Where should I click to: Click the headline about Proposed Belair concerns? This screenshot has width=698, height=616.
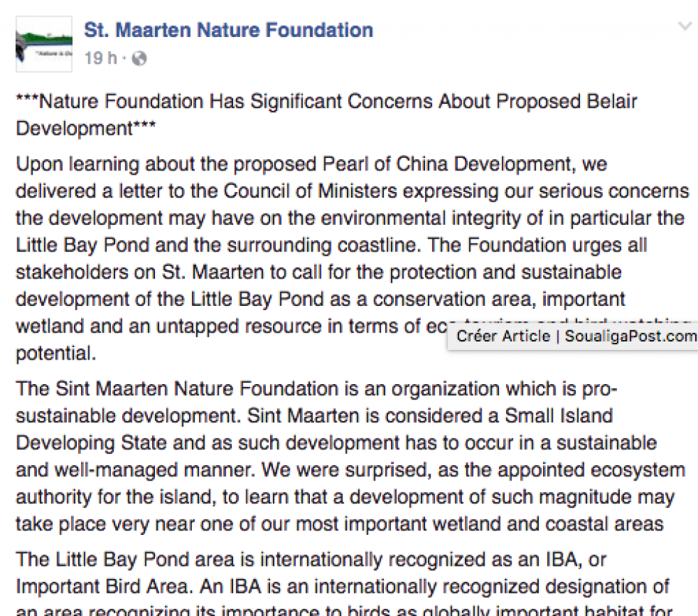[326, 115]
